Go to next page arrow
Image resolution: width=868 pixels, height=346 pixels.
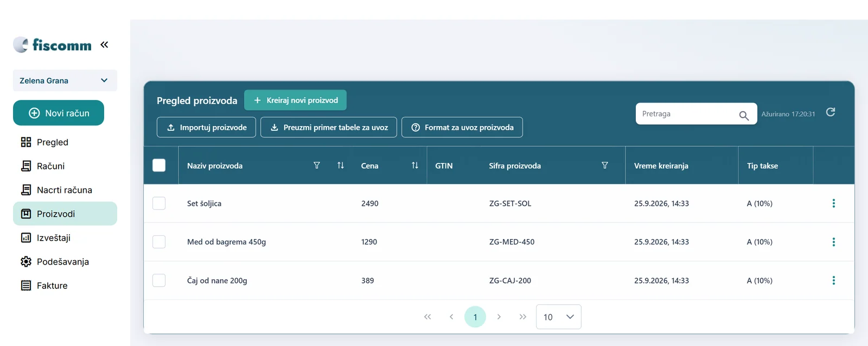coord(499,317)
